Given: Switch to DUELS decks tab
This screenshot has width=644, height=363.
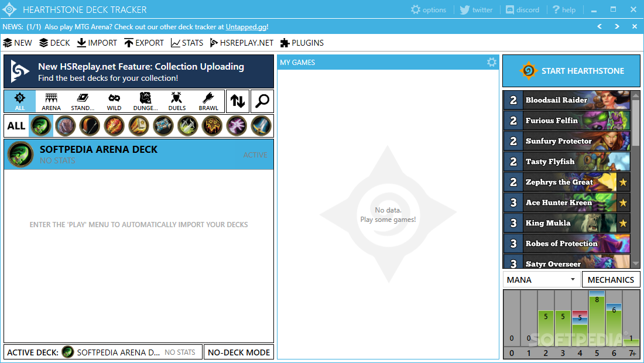Looking at the screenshot, I should point(177,101).
